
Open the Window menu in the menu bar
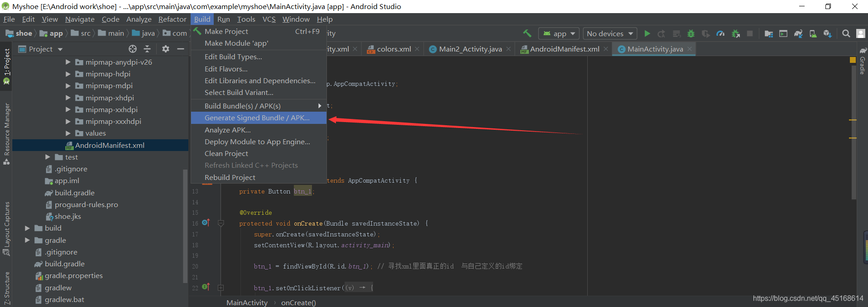(296, 19)
